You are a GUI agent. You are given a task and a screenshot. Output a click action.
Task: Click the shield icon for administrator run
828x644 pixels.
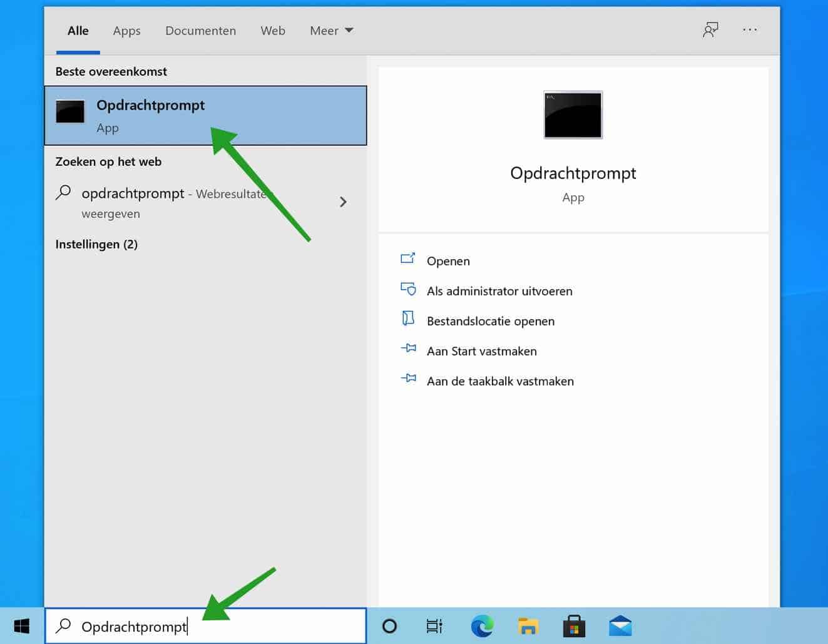pos(408,289)
